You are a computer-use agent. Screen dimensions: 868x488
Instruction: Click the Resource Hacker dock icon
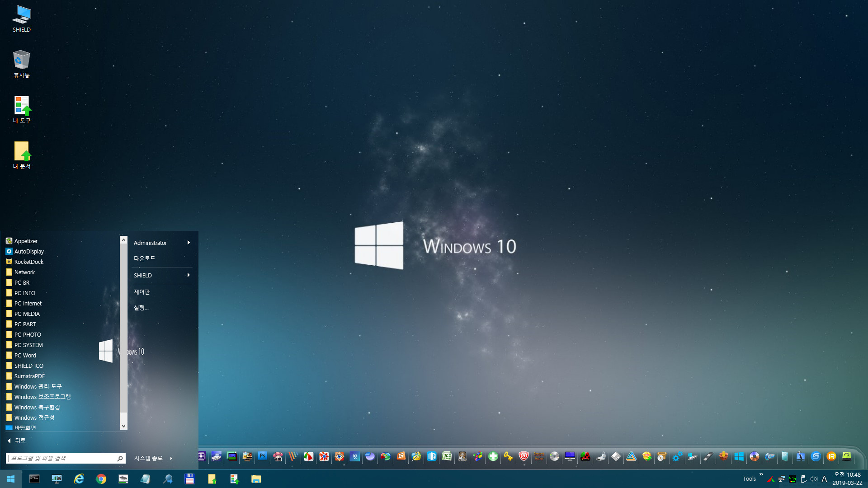[539, 456]
